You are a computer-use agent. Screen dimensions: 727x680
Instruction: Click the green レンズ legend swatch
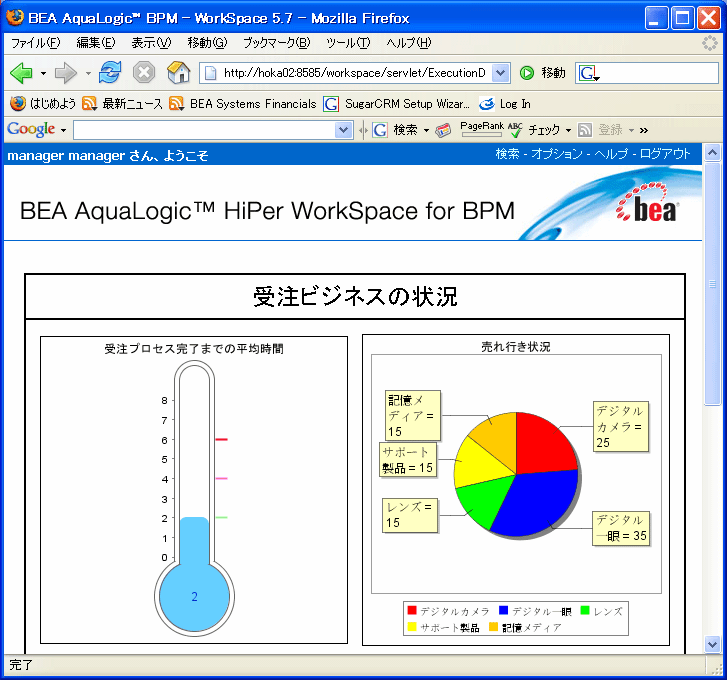coord(585,610)
